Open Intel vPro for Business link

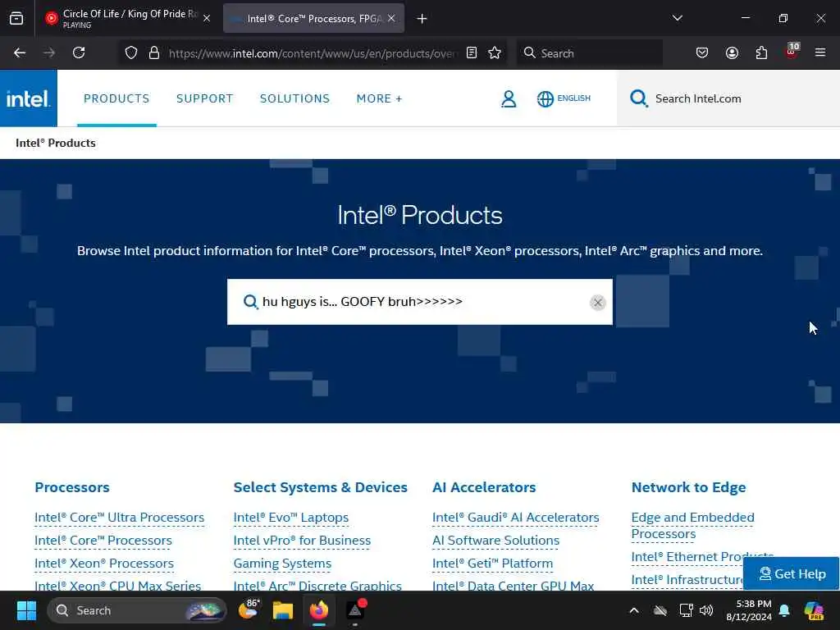(302, 541)
